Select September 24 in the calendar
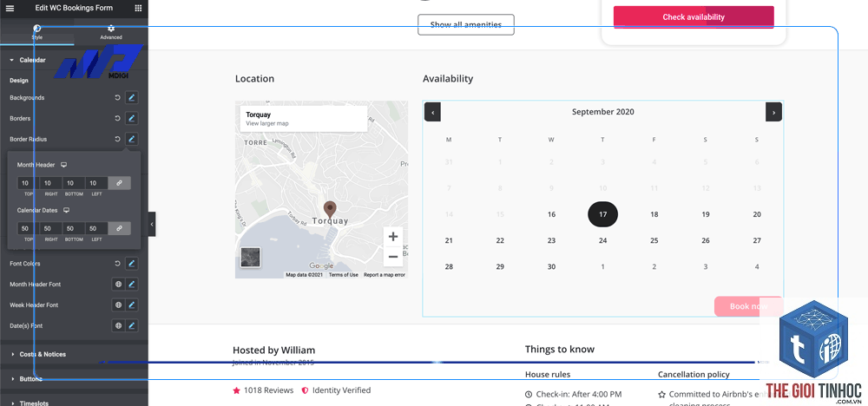 pyautogui.click(x=602, y=240)
